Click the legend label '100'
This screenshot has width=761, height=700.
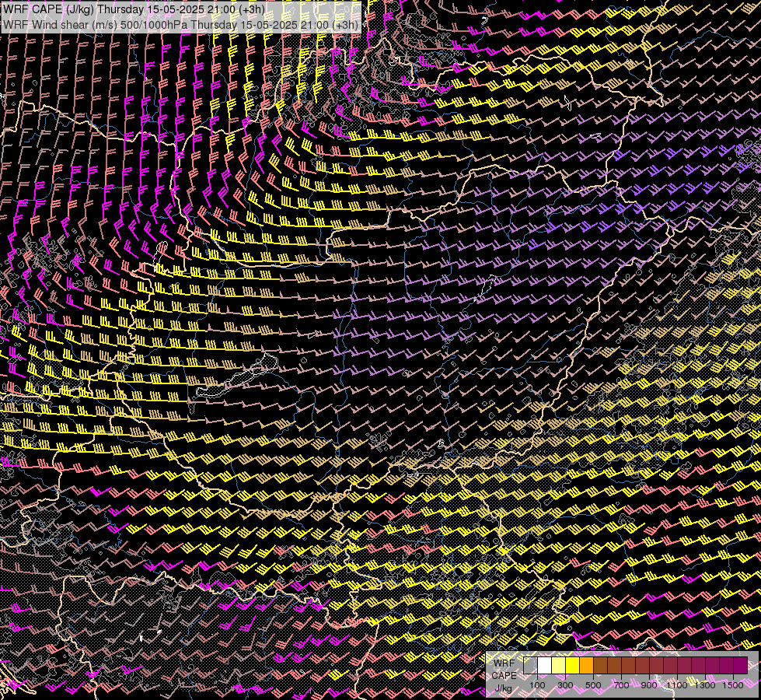[537, 685]
